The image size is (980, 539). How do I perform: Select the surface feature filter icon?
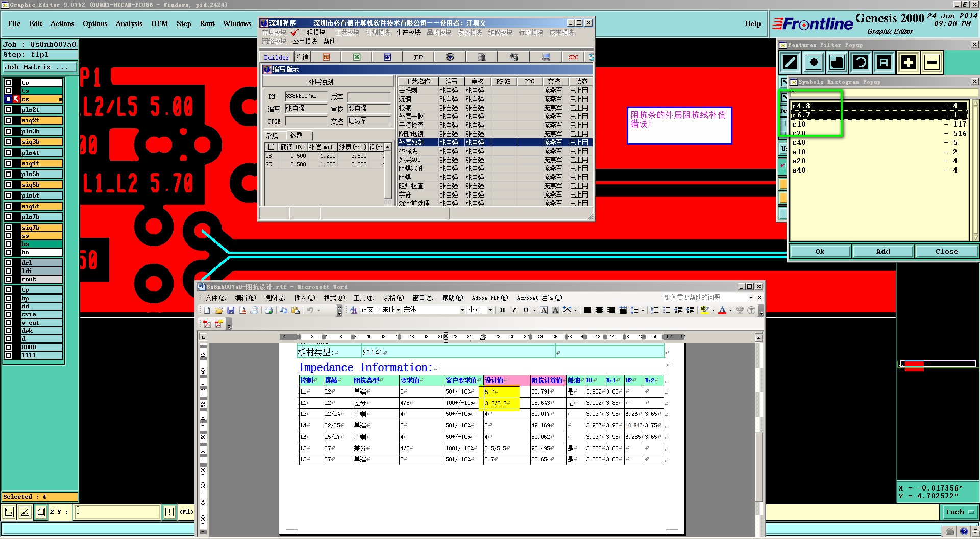(837, 62)
